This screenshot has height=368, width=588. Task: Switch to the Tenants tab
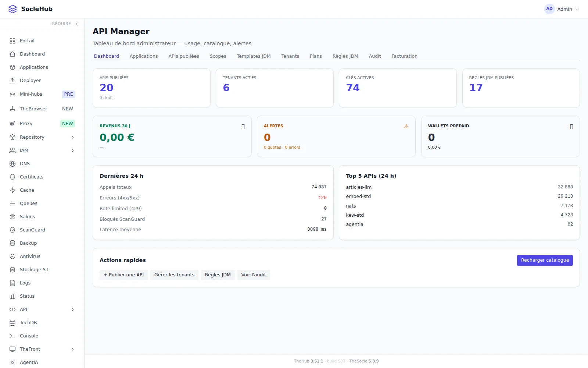(290, 56)
